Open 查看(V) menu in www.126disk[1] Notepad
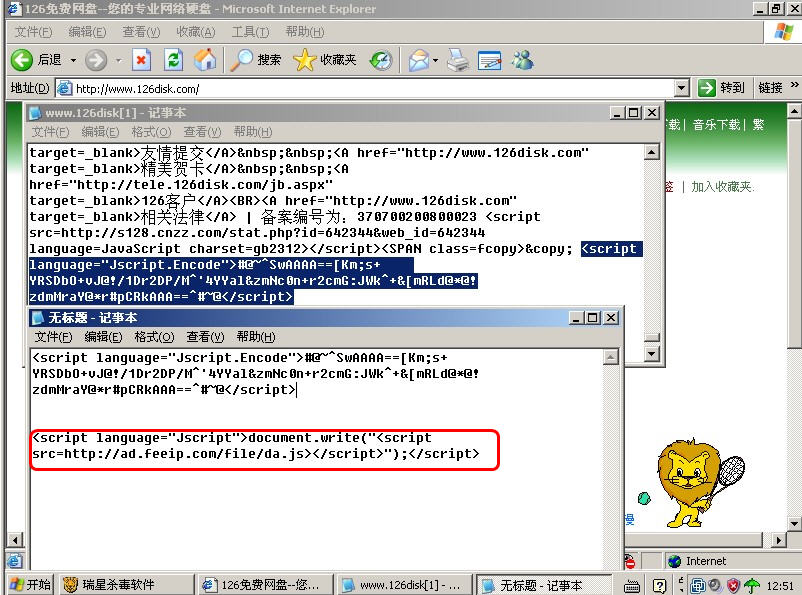 pyautogui.click(x=203, y=132)
